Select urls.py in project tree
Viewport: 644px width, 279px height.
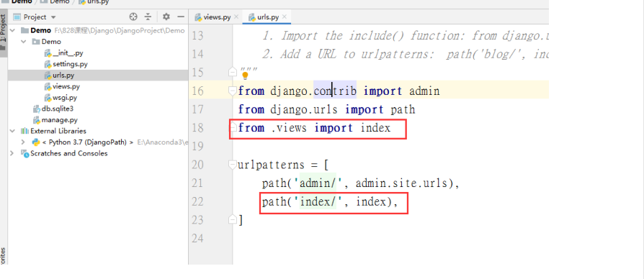coord(59,76)
